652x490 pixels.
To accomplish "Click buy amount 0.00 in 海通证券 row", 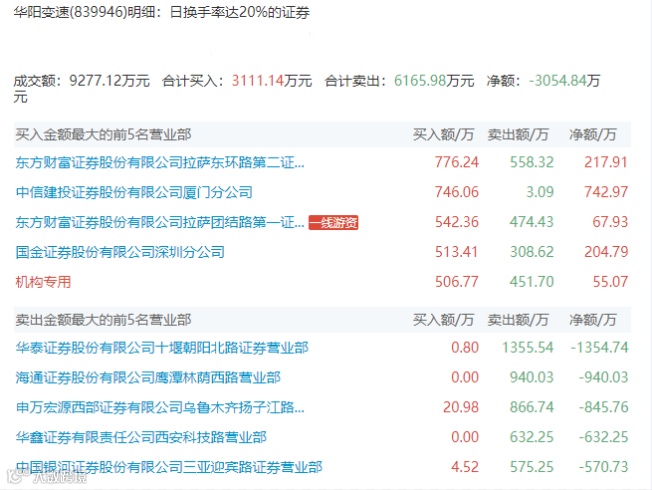I will pos(465,378).
